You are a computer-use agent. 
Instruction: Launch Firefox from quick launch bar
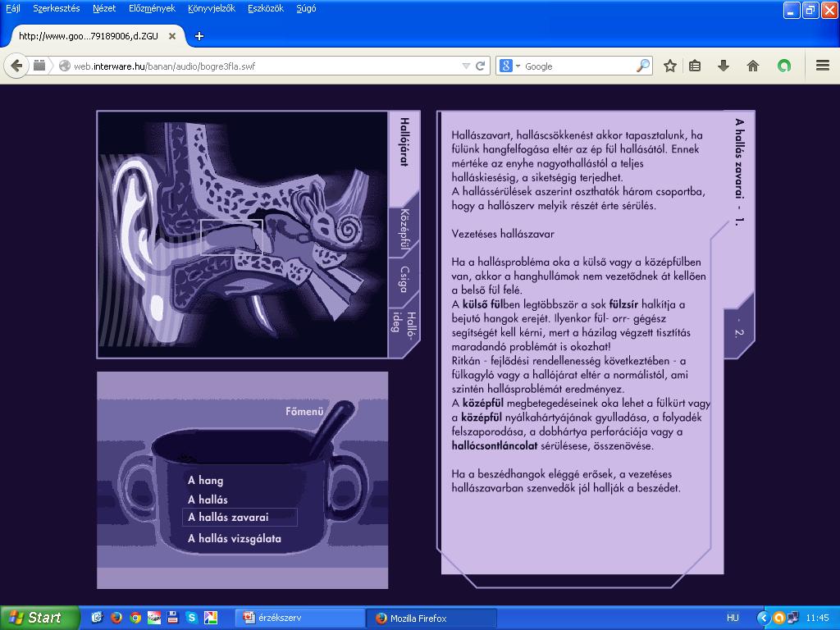pos(116,618)
